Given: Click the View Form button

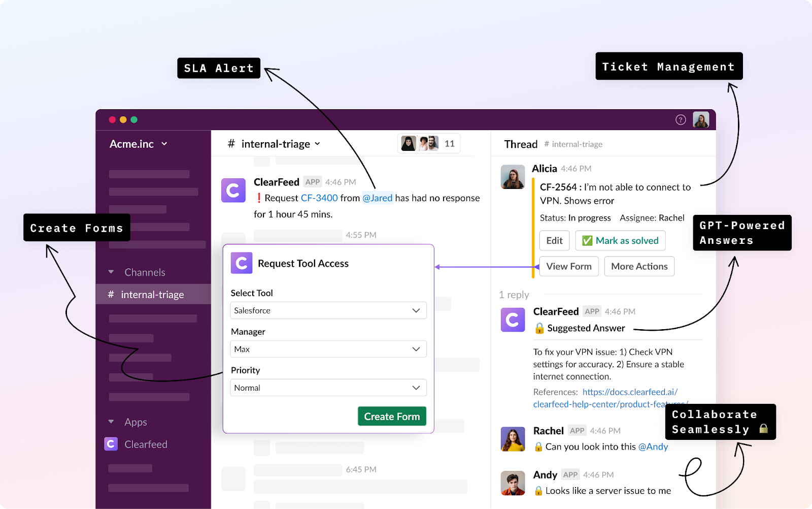Looking at the screenshot, I should point(569,266).
